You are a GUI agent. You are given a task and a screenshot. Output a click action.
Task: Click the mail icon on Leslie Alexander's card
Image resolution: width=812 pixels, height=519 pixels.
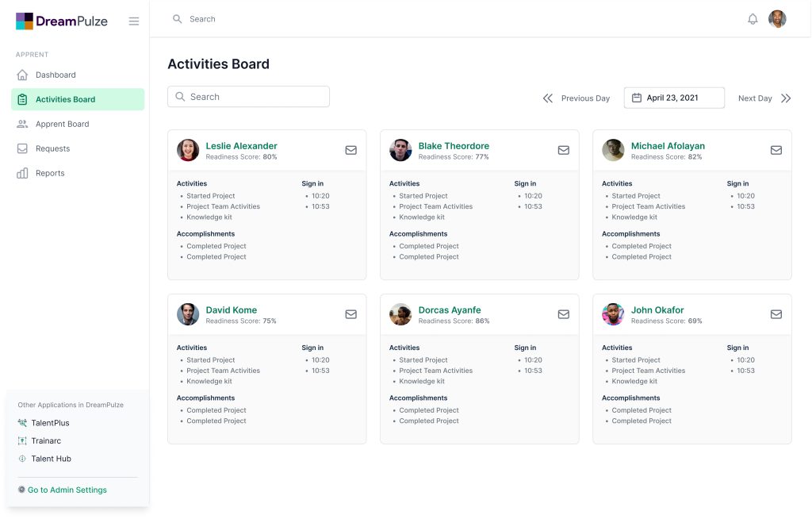pyautogui.click(x=350, y=150)
